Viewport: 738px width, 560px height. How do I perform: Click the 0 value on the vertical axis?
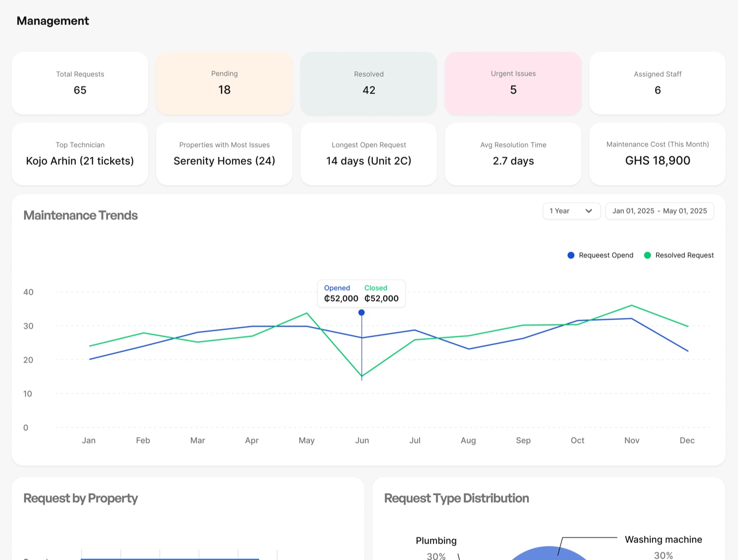click(26, 428)
